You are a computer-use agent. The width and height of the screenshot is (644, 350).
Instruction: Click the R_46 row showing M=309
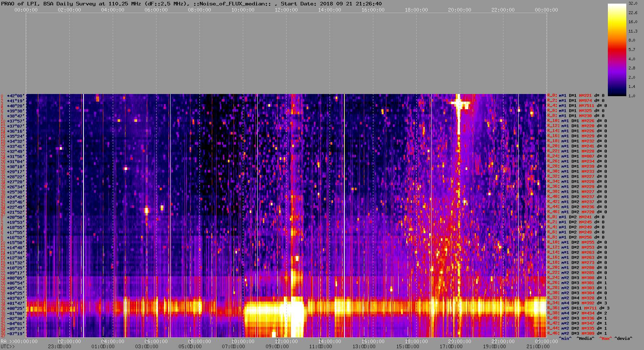click(x=577, y=333)
